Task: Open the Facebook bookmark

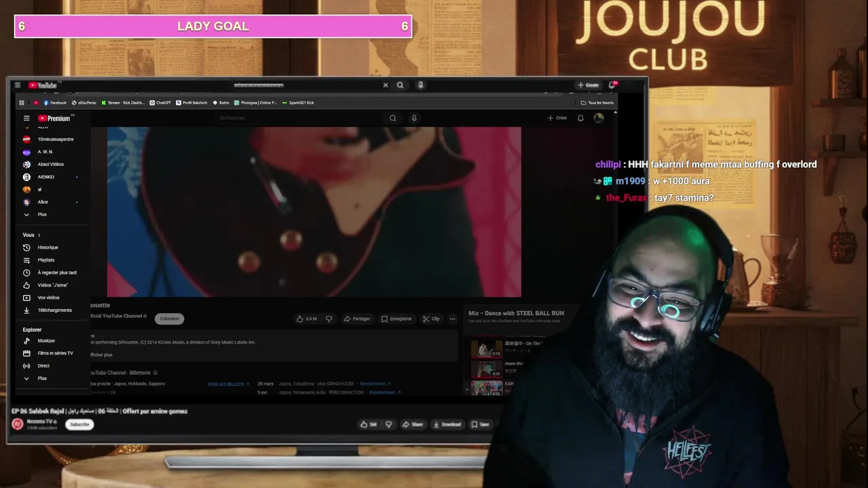Action: click(55, 103)
